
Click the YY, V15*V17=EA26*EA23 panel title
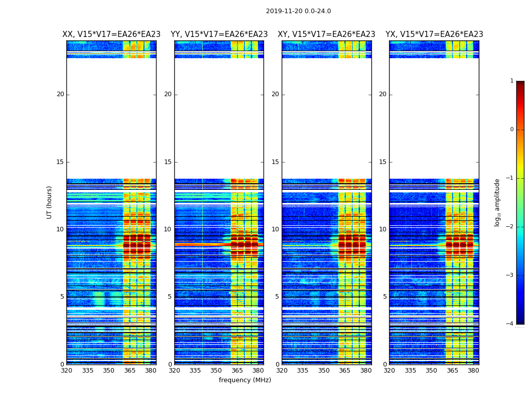coord(219,34)
